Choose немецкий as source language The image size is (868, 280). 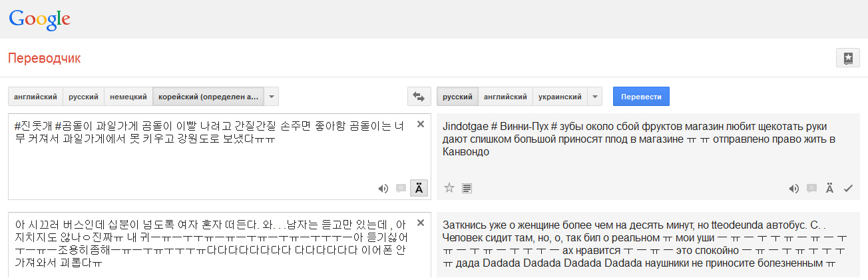point(128,97)
